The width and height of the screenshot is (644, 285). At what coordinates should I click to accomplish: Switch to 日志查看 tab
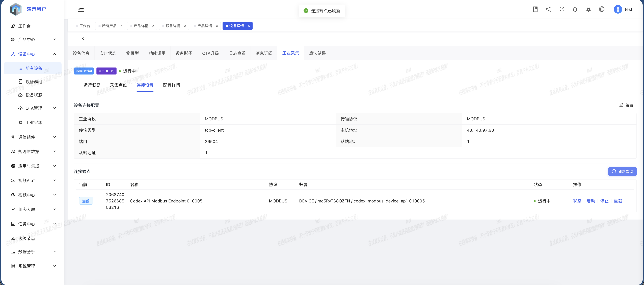pos(237,53)
